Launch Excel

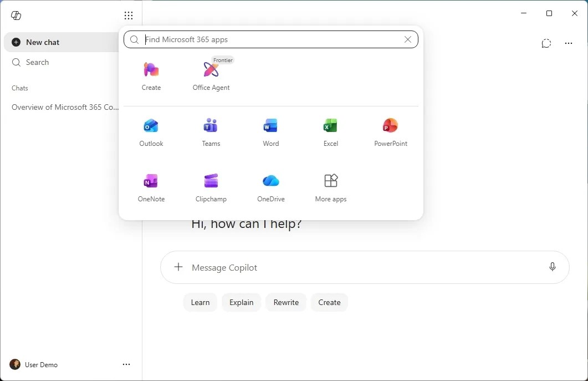click(x=331, y=132)
